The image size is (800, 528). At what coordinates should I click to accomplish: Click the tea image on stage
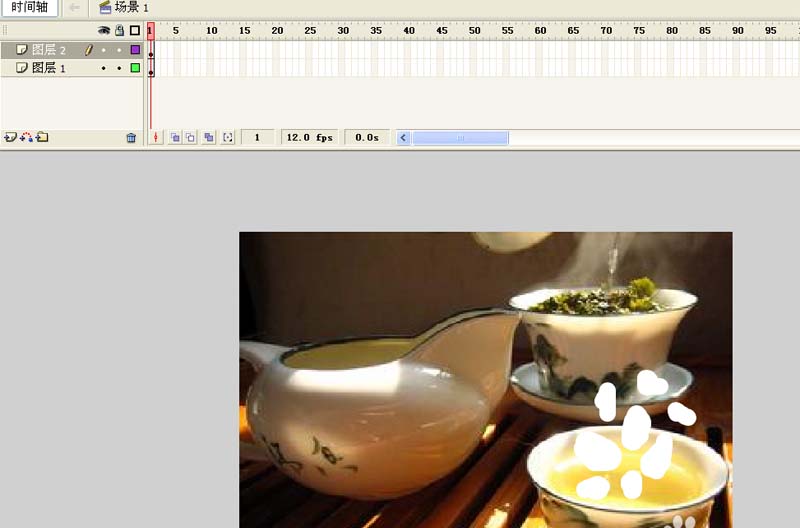coord(486,380)
